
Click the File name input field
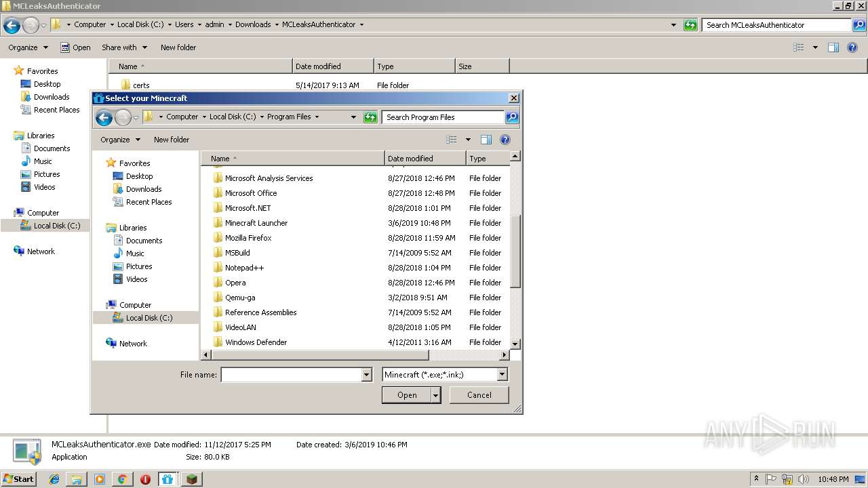tap(292, 375)
